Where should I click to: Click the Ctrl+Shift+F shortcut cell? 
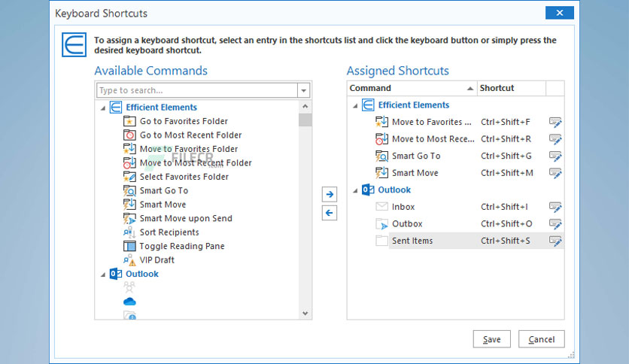point(506,122)
